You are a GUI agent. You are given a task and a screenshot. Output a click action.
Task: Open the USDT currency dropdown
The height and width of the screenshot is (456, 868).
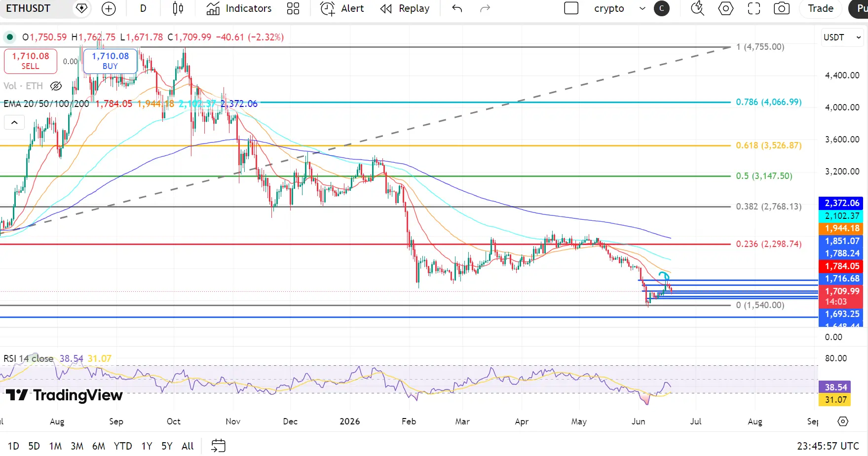(842, 37)
